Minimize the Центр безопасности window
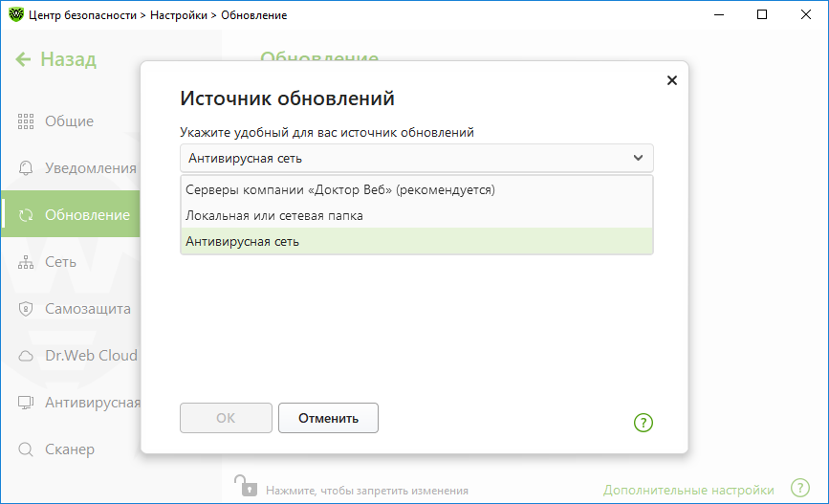 click(718, 14)
